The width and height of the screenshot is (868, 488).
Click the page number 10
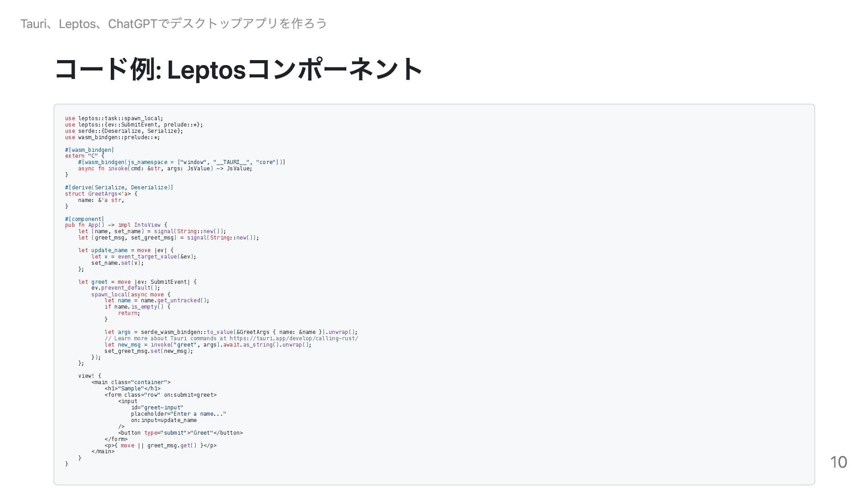839,462
